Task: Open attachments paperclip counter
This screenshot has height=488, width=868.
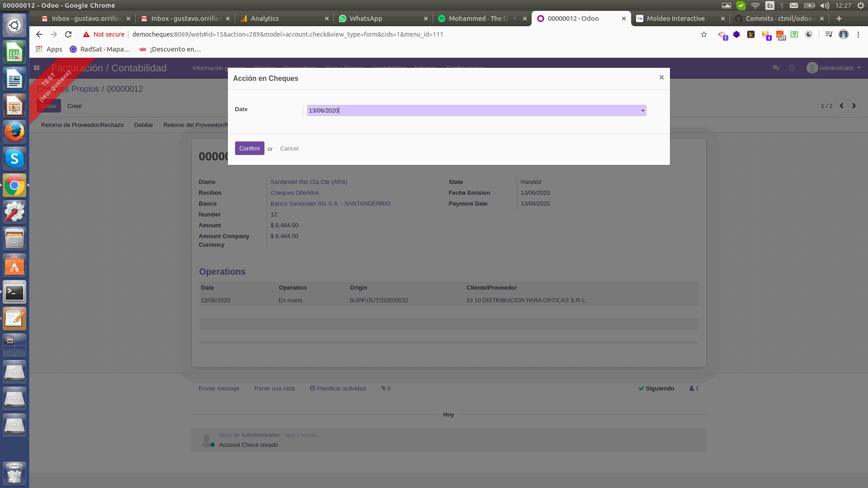Action: point(386,388)
